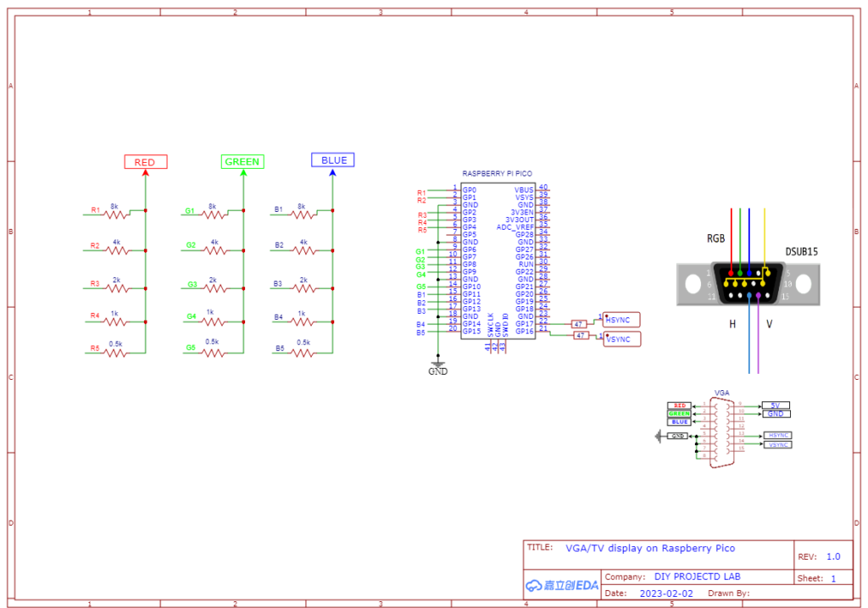Image resolution: width=868 pixels, height=608 pixels.
Task: Click the GREEN net label above the resistors
Action: pyautogui.click(x=242, y=161)
